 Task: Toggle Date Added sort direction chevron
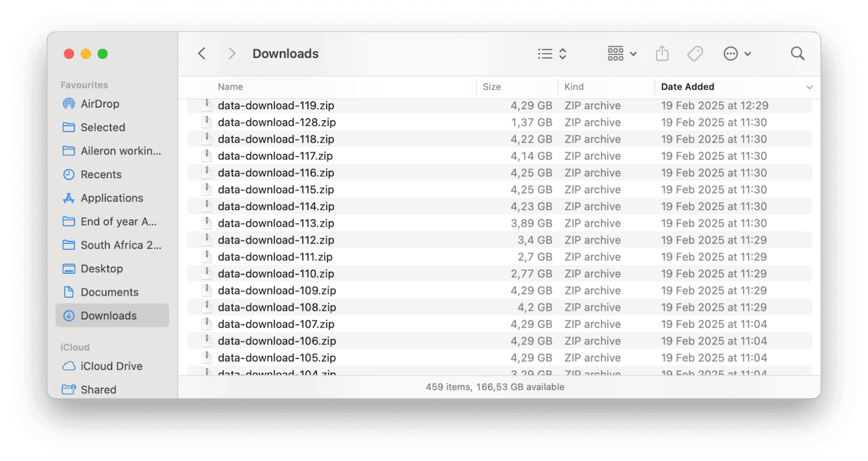pos(809,87)
